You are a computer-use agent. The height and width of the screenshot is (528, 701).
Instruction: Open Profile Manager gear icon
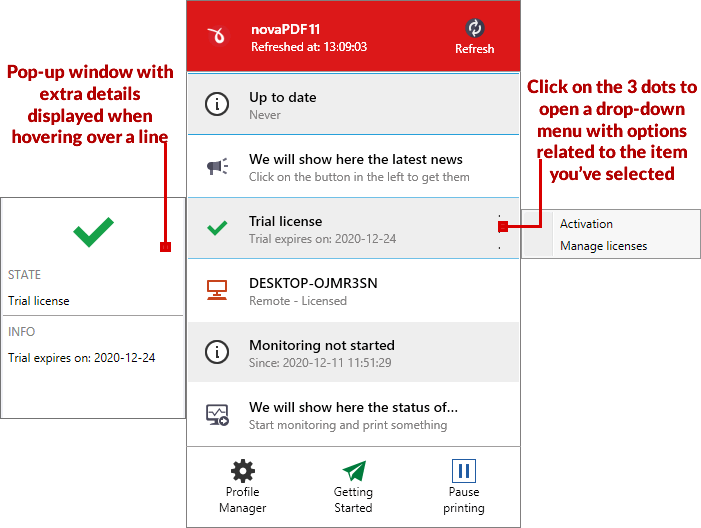tap(243, 471)
